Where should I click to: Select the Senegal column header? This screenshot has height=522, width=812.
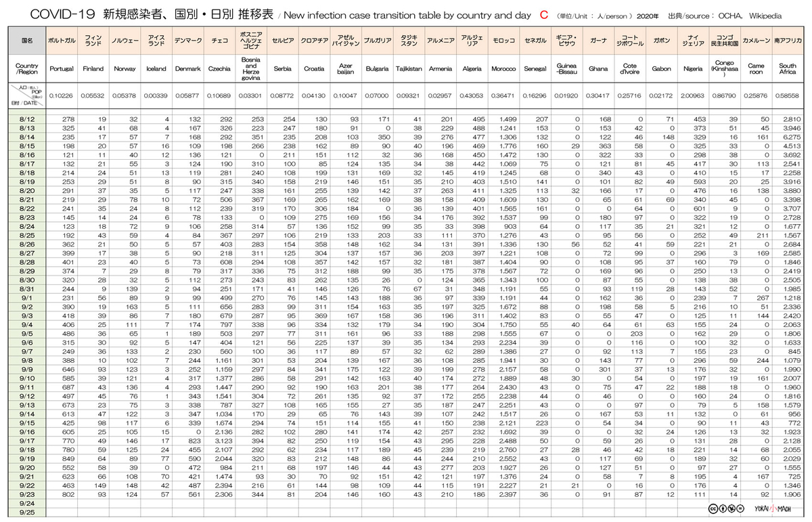coord(535,69)
